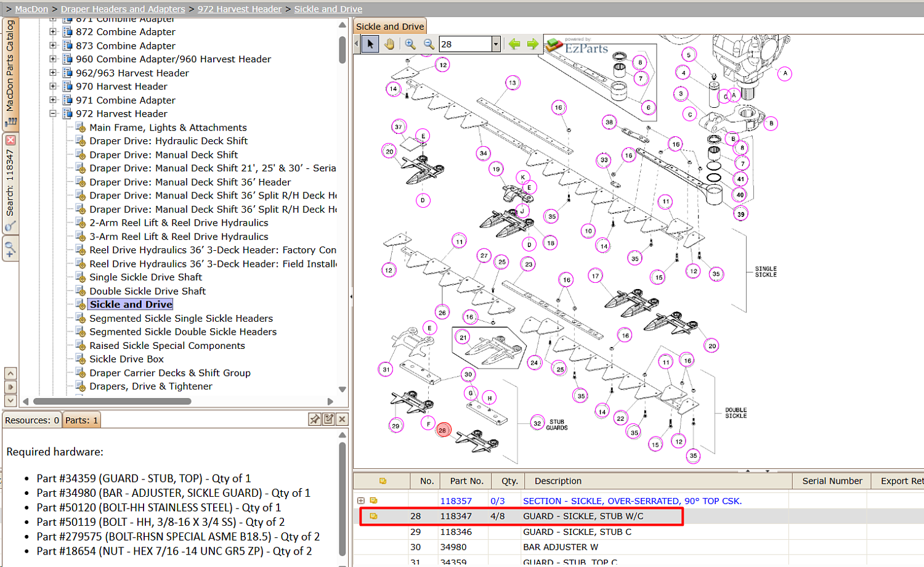924x567 pixels.
Task: Open SECTION - SICKLE, OVER-SERRATED description link
Action: pos(632,501)
